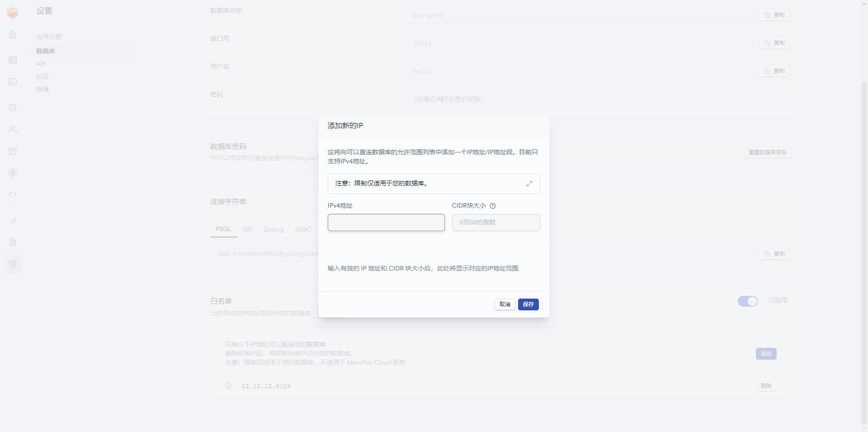This screenshot has width=868, height=432.
Task: Click the 白名单 section heading
Action: point(221,301)
